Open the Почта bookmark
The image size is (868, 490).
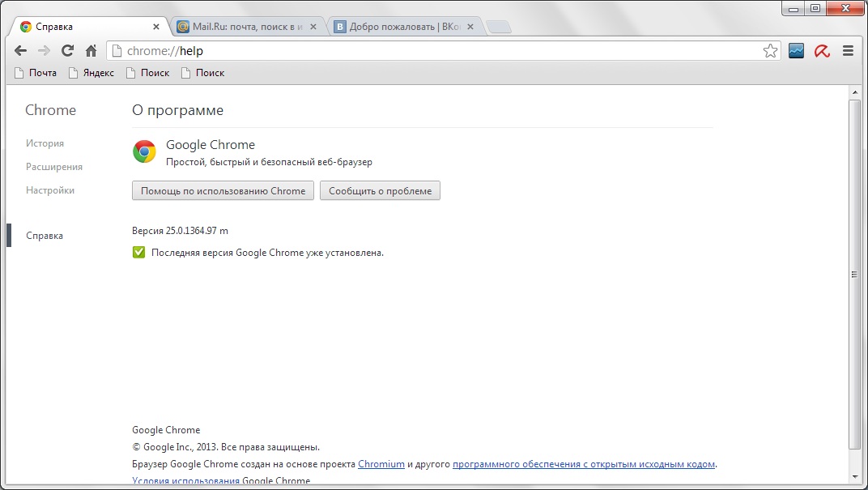coord(36,73)
